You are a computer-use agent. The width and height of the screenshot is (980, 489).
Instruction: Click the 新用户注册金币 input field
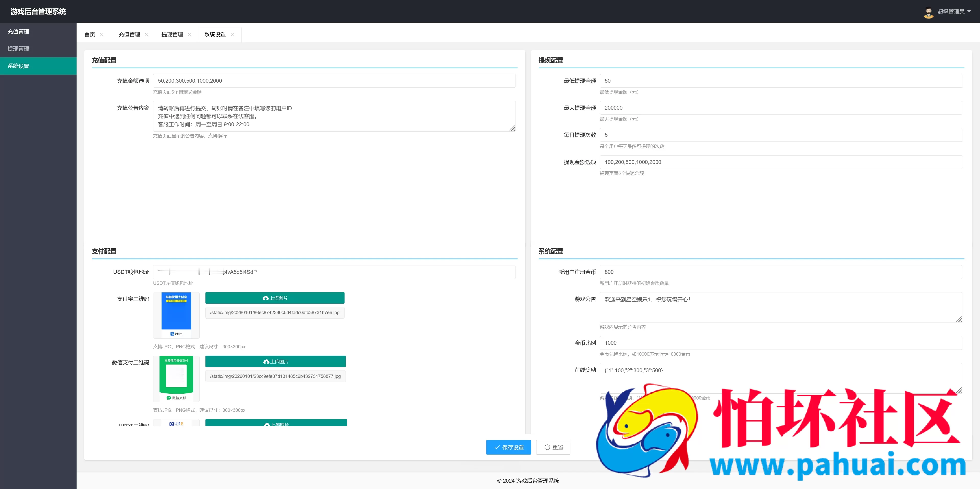click(x=781, y=272)
